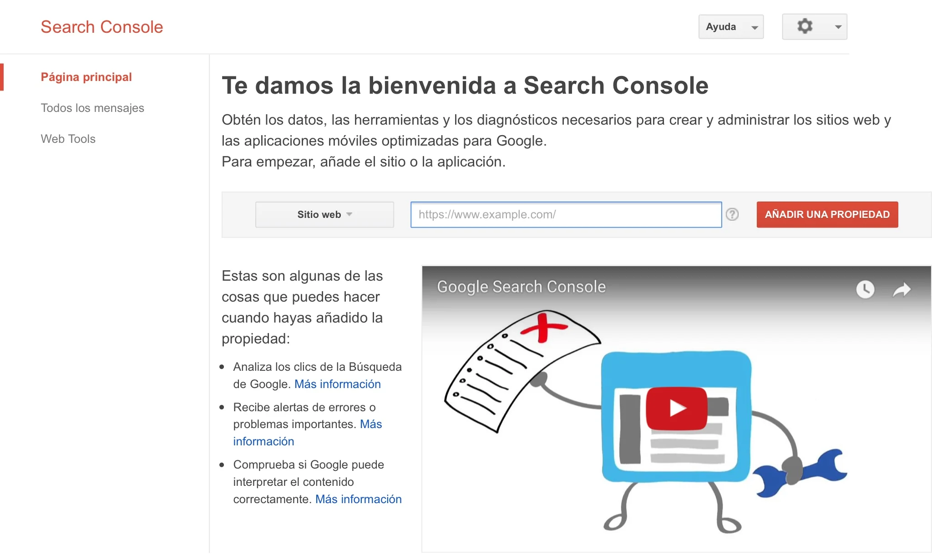Viewport: 932px width, 560px height.
Task: Focus the property URL input field
Action: pos(566,215)
